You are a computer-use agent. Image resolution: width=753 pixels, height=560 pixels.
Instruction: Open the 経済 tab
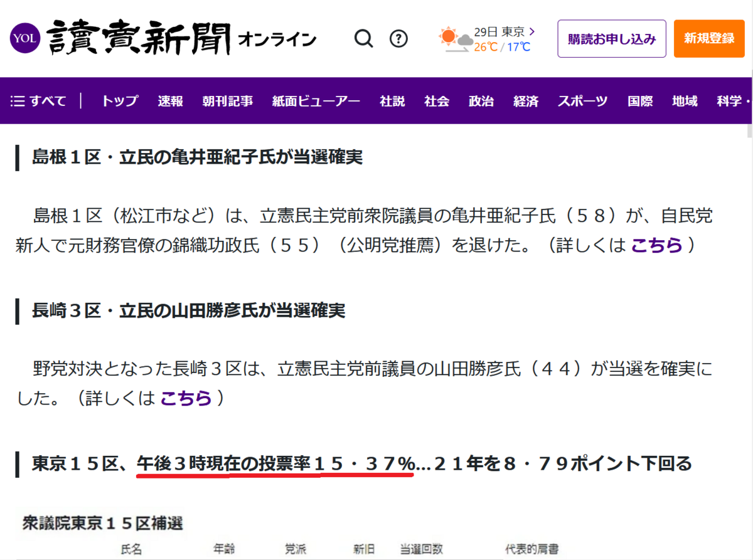[x=526, y=101]
